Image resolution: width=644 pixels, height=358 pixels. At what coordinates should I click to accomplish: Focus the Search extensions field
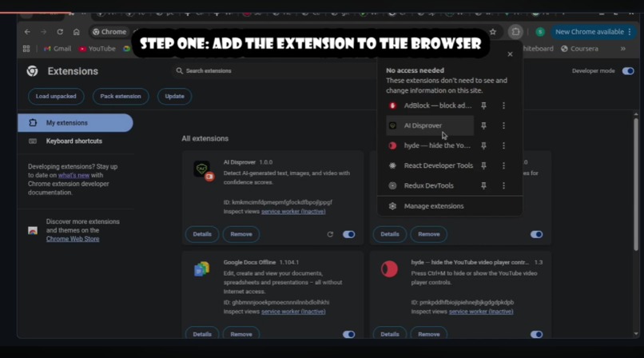click(273, 71)
